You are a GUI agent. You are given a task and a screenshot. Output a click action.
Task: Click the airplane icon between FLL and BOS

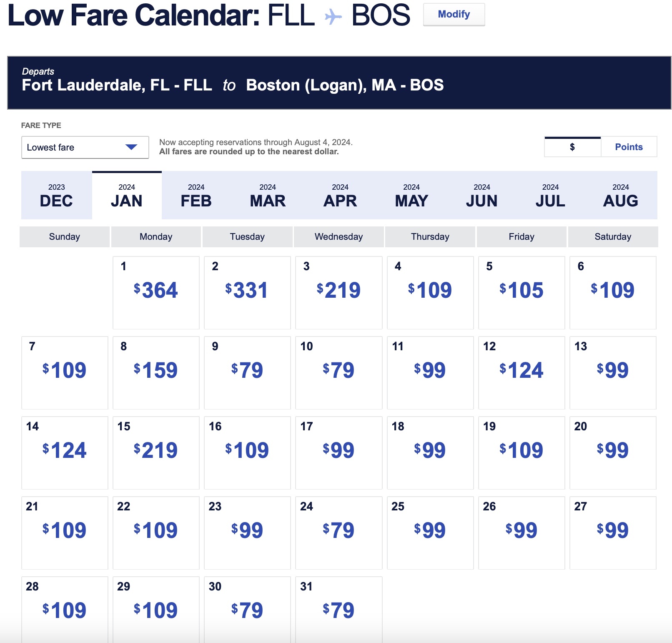click(x=333, y=17)
